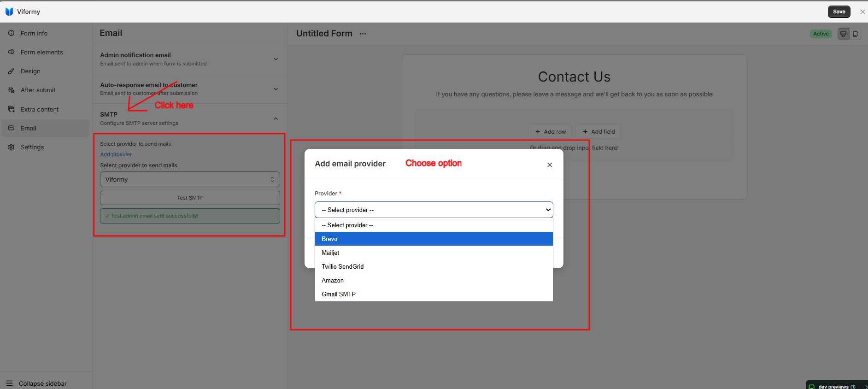Click the Add provider link

click(116, 154)
